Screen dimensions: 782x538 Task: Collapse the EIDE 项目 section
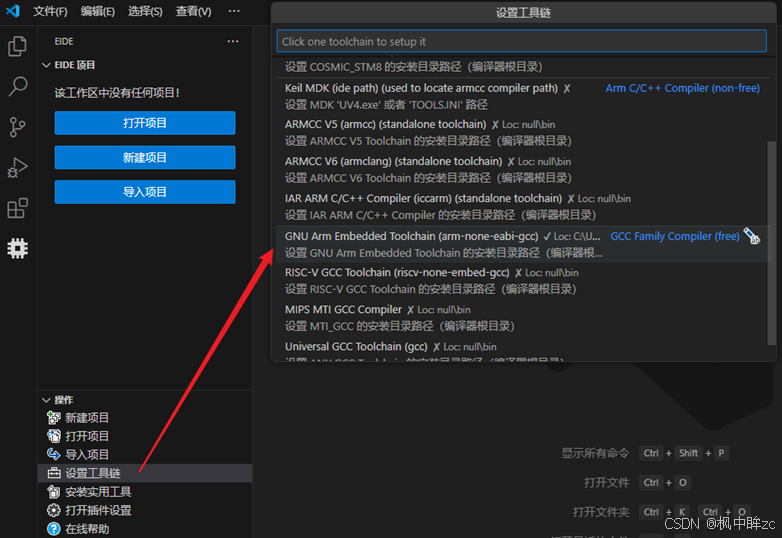[x=46, y=65]
